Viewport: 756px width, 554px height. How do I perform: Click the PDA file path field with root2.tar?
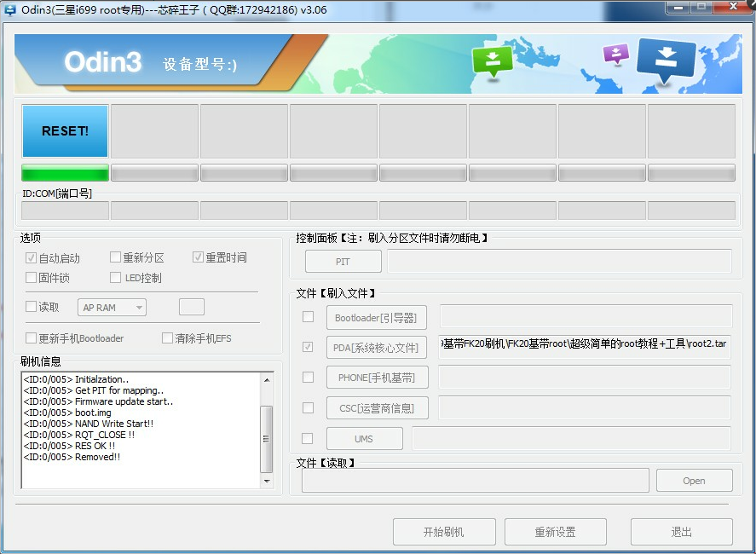(585, 346)
